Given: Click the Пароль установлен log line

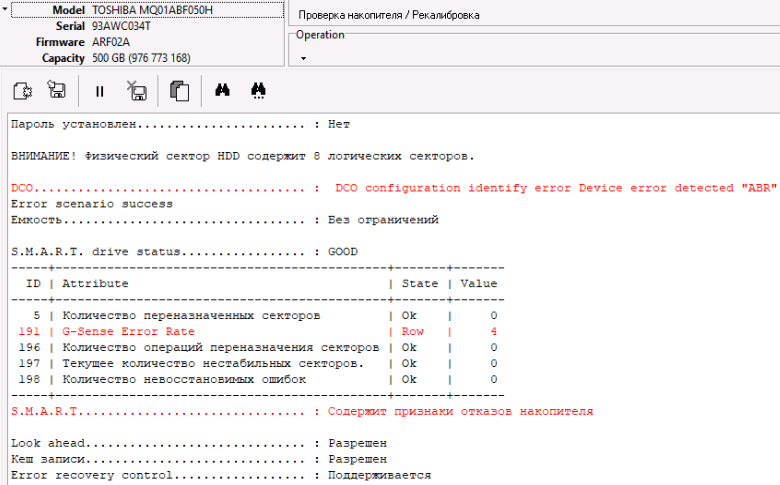Looking at the screenshot, I should pos(180,124).
